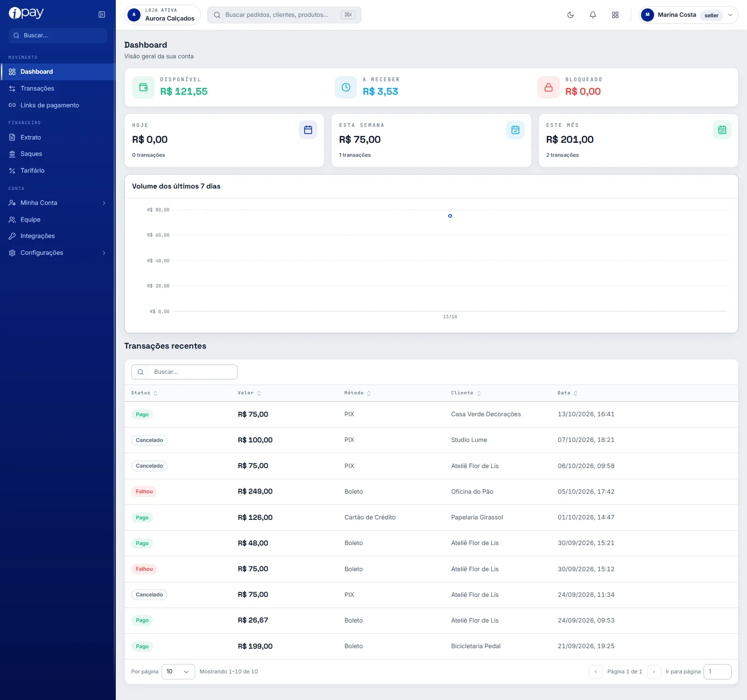Open the apps grid icon in header
The image size is (747, 700).
click(x=615, y=15)
